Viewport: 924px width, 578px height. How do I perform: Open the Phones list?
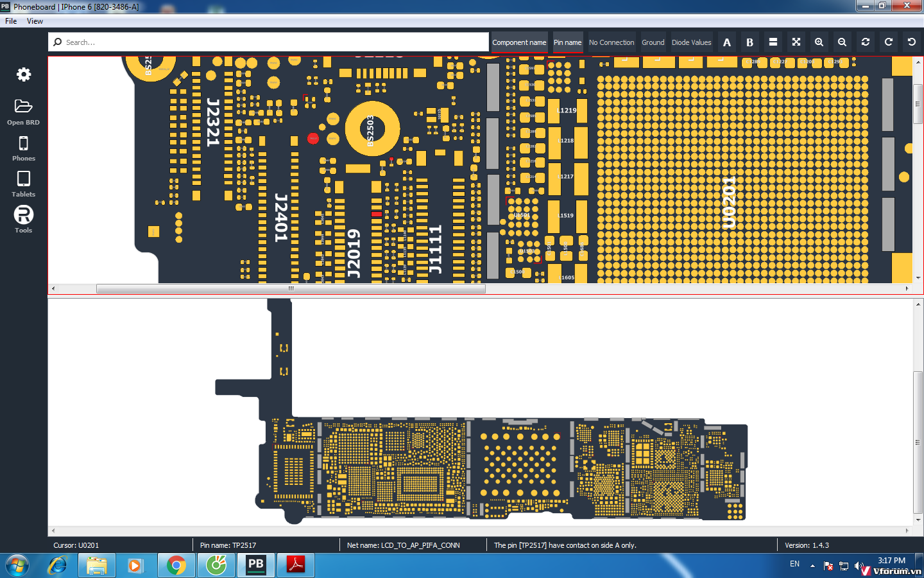[x=24, y=143]
